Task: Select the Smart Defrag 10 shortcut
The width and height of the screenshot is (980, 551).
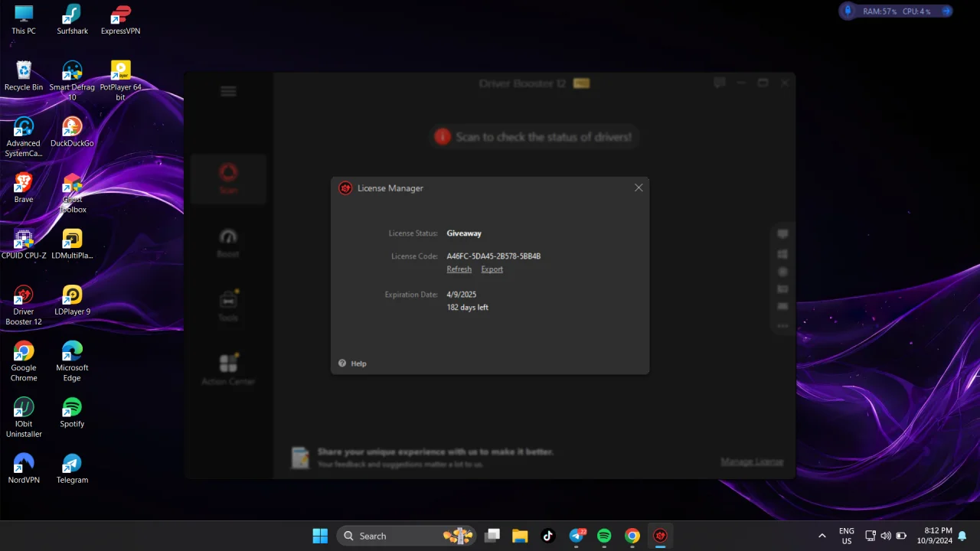Action: (x=72, y=81)
